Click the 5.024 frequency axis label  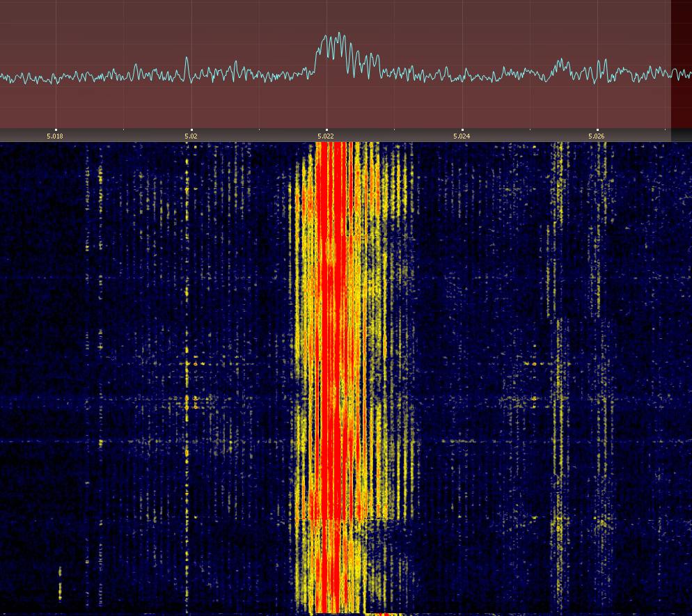(x=462, y=136)
